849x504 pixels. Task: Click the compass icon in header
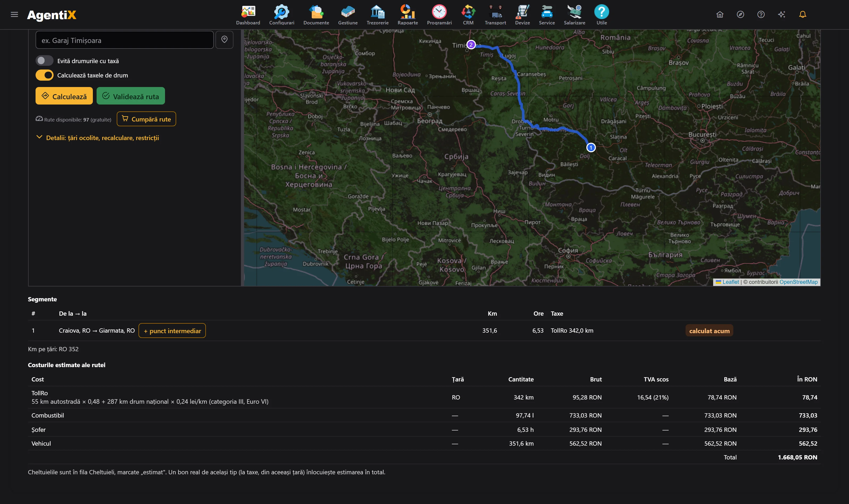(740, 14)
